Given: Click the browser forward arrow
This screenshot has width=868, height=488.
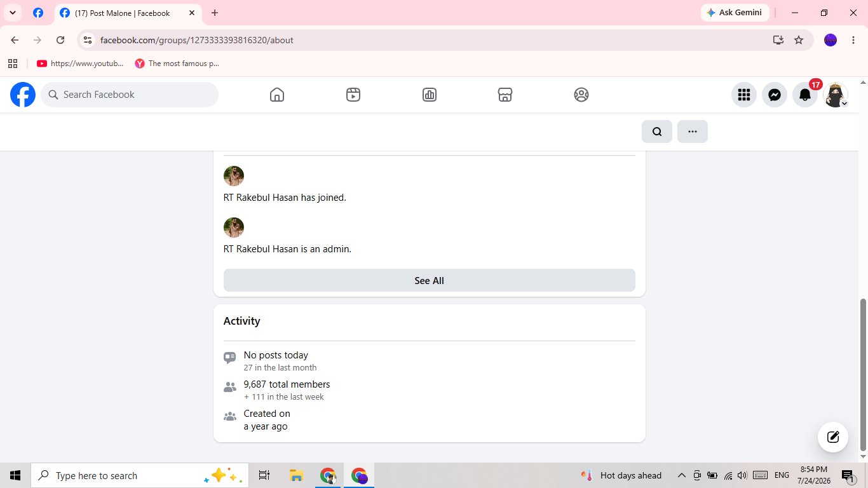Looking at the screenshot, I should click(x=37, y=40).
